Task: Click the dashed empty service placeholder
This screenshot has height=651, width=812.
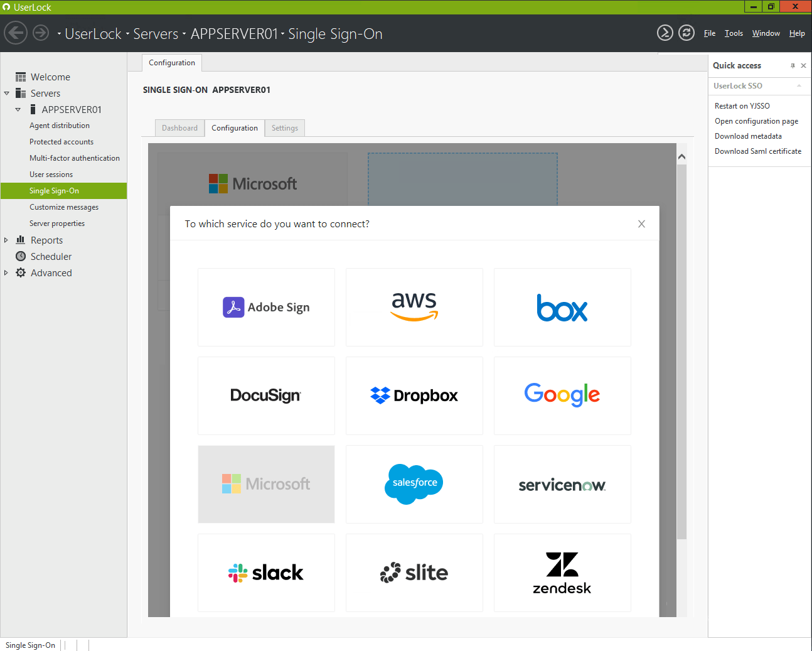Action: (462, 180)
